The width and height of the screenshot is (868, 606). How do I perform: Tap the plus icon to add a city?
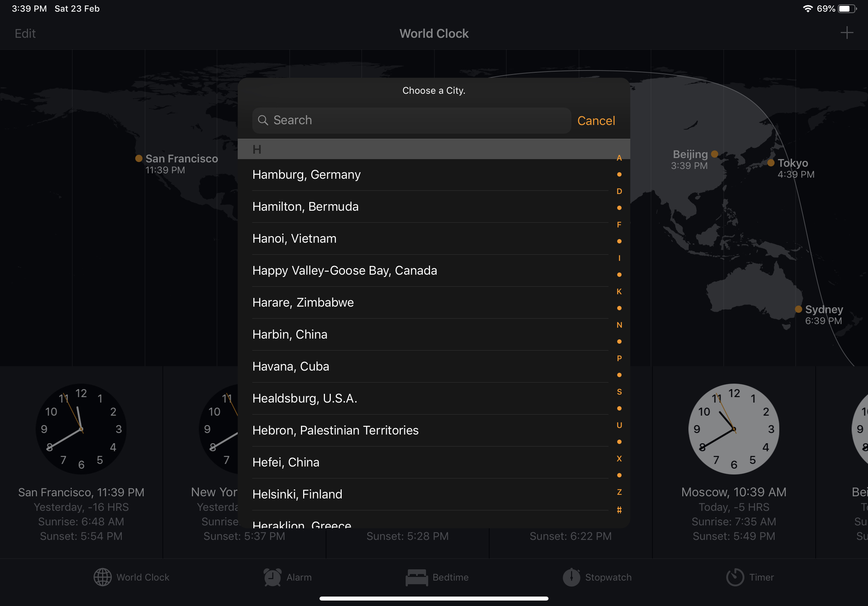[847, 33]
